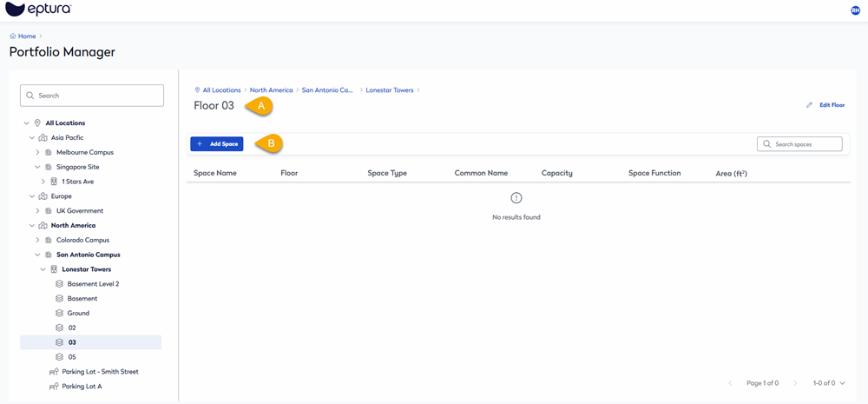
Task: Click the Parking Lot - Smith Street icon
Action: point(54,372)
